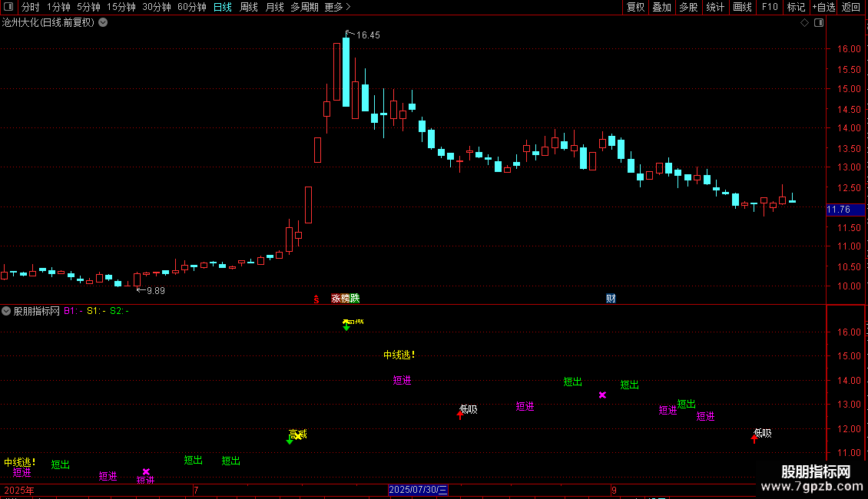Expand the 更多 periods menu
868x499 pixels.
(x=337, y=7)
